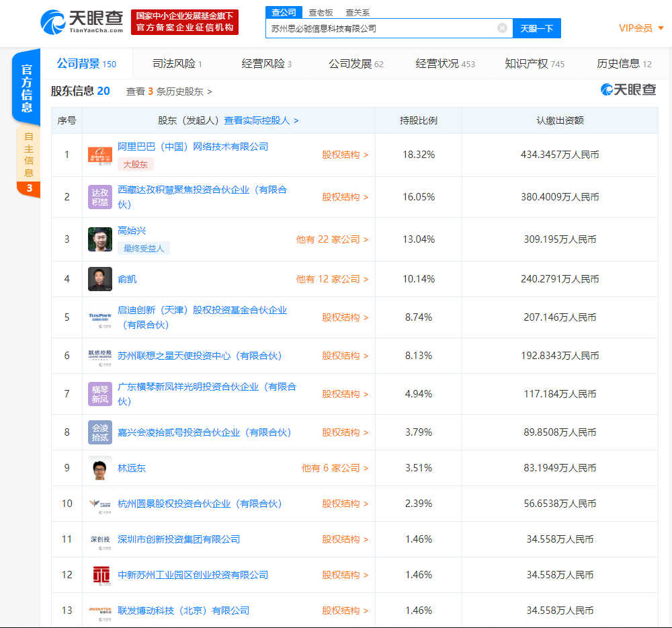Select the 历史信息 12 tab
The image size is (672, 628).
(x=624, y=63)
